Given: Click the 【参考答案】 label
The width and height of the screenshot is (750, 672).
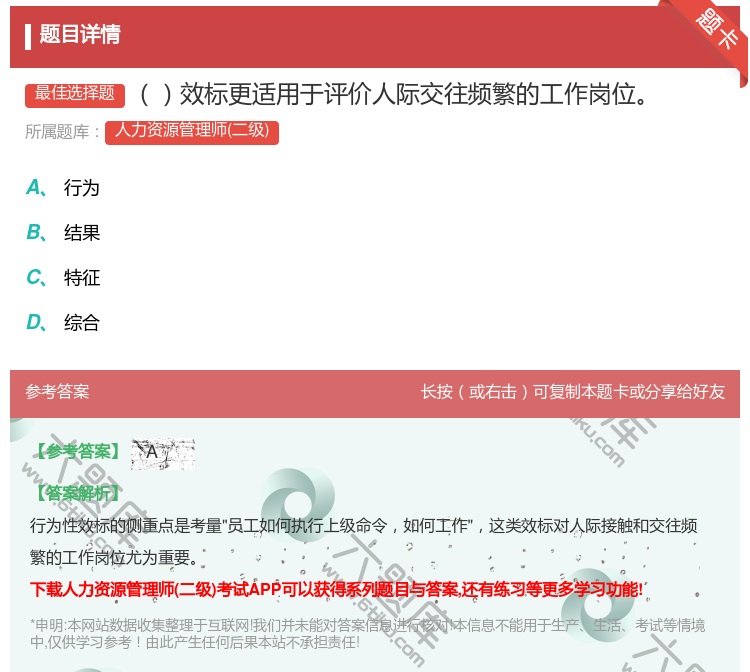Looking at the screenshot, I should (78, 451).
